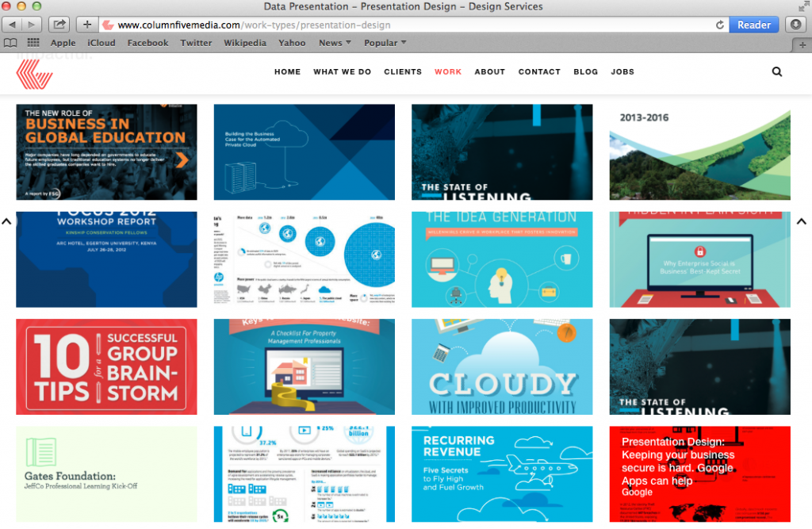Open ABOUT navigation item
The width and height of the screenshot is (812, 529).
(x=489, y=72)
